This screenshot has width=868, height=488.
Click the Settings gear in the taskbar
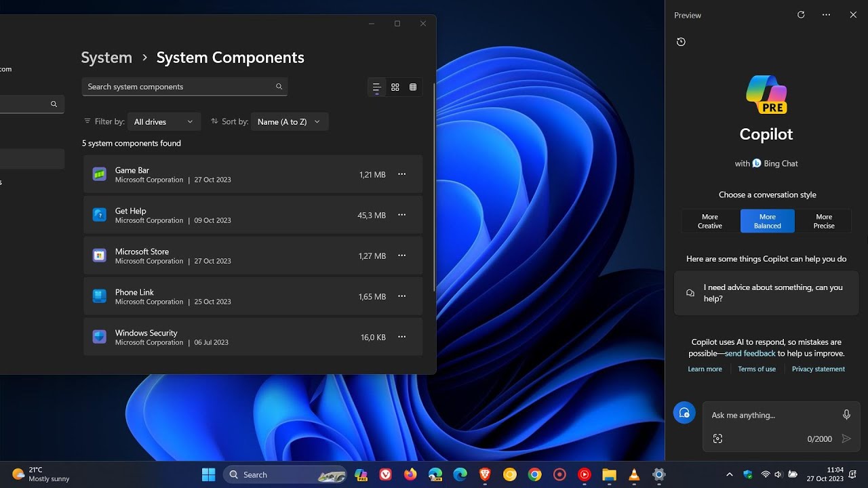pos(658,474)
